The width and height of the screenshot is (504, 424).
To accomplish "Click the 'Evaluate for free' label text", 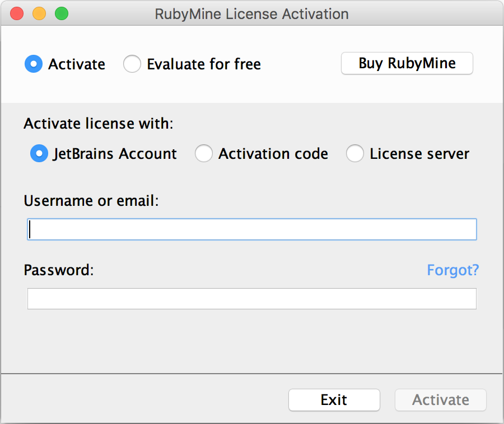I will point(204,64).
